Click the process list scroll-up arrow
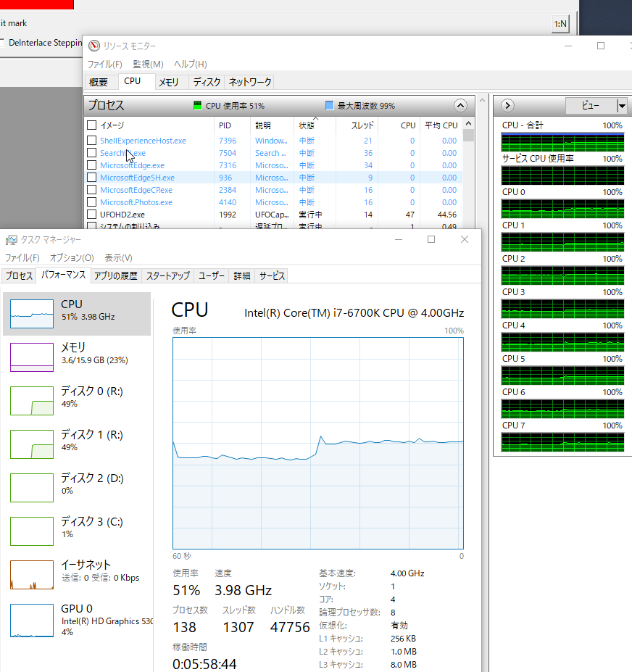632x672 pixels. click(469, 123)
